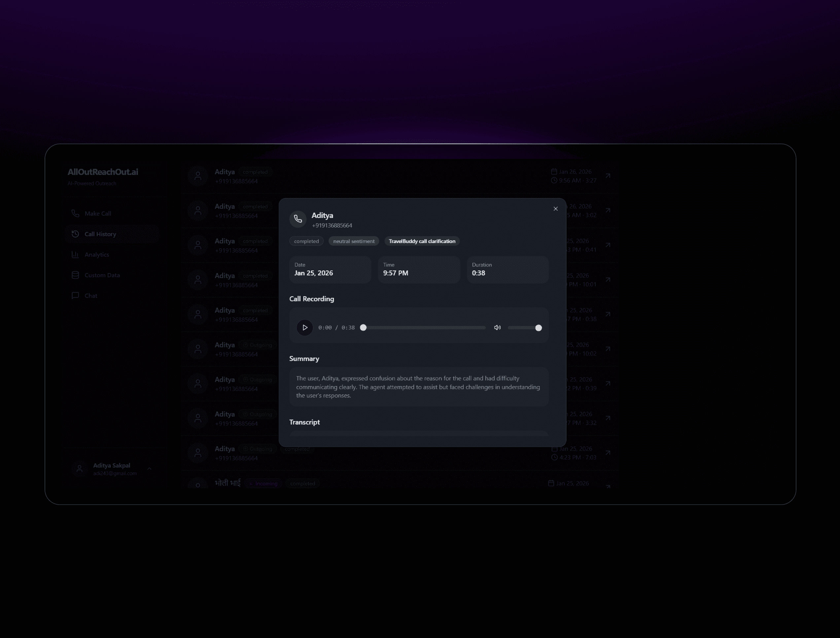The width and height of the screenshot is (840, 638).
Task: Close the Aditya call details dialog
Action: pos(555,208)
